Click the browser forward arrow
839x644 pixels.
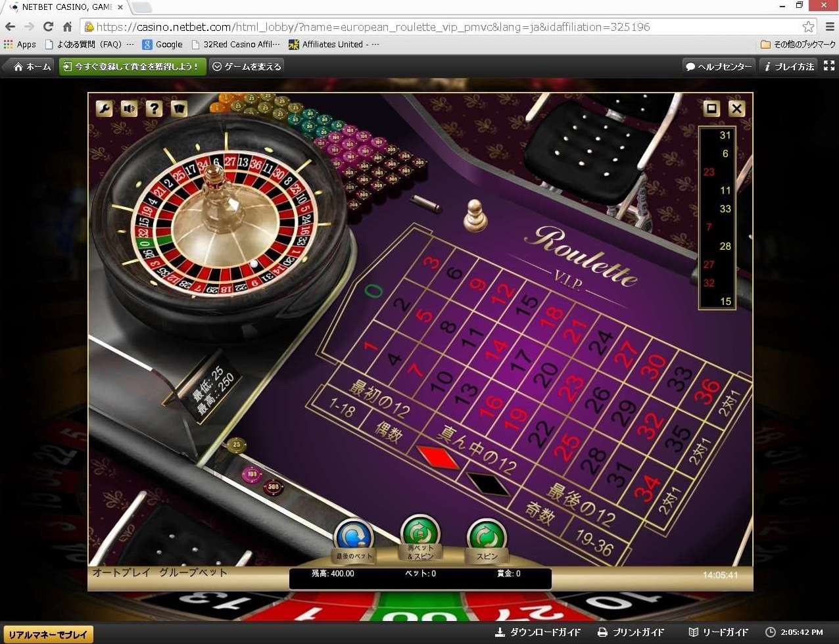(29, 27)
